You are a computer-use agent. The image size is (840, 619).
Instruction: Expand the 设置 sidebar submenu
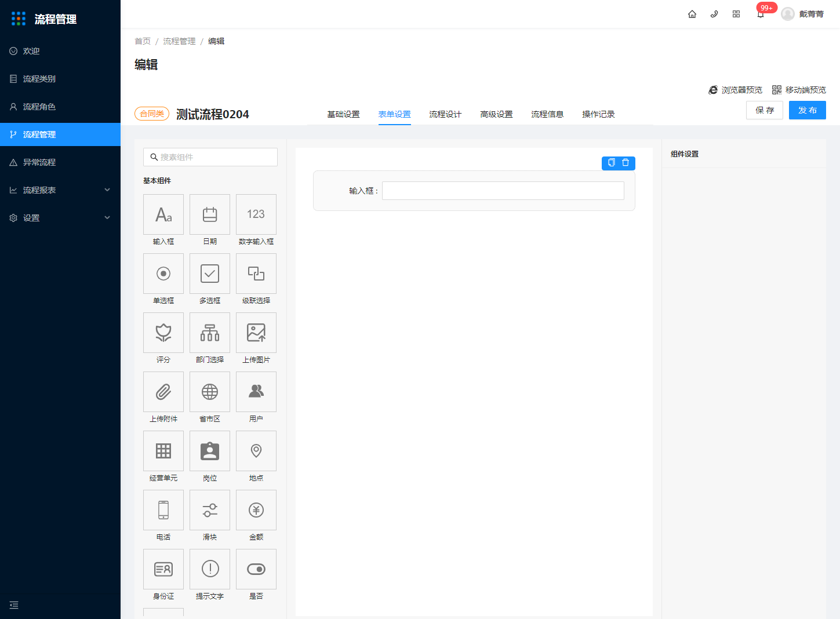[60, 218]
